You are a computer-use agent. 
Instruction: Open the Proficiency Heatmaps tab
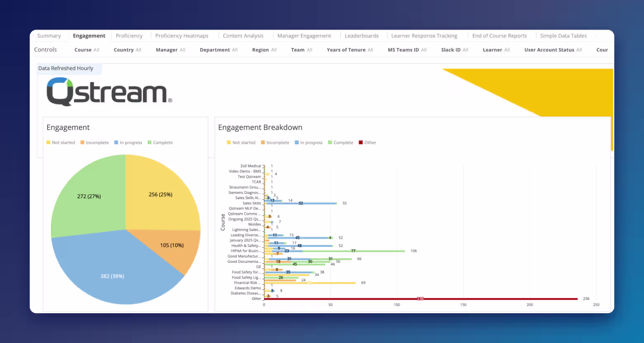click(182, 36)
